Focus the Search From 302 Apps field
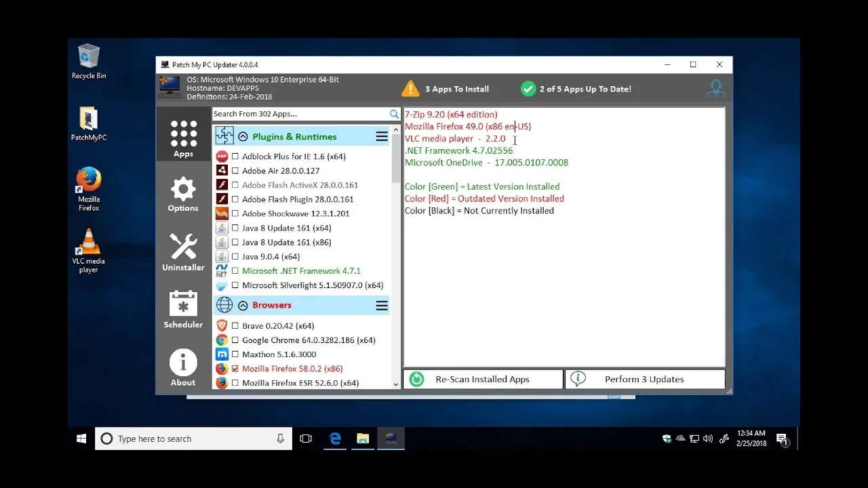 [300, 114]
